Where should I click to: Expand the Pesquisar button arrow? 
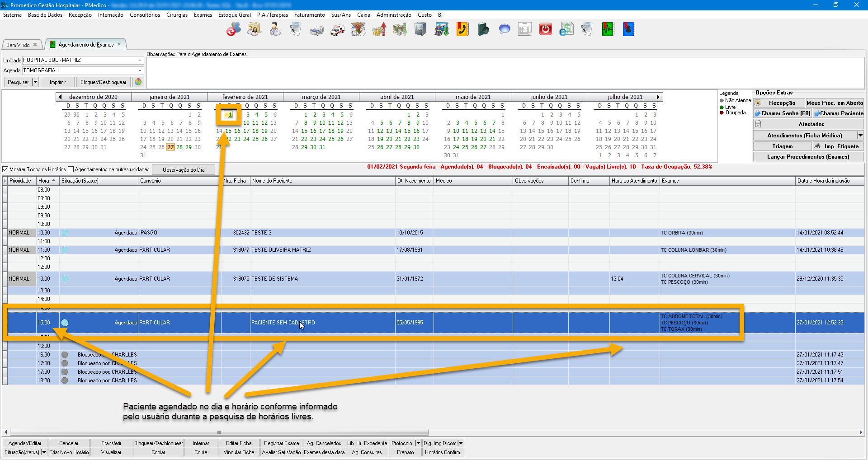pyautogui.click(x=35, y=82)
